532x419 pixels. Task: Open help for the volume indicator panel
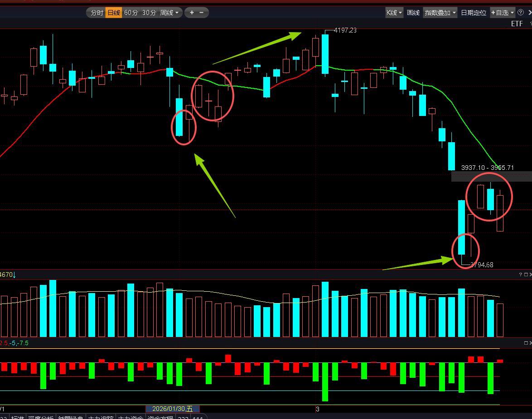coord(520,275)
